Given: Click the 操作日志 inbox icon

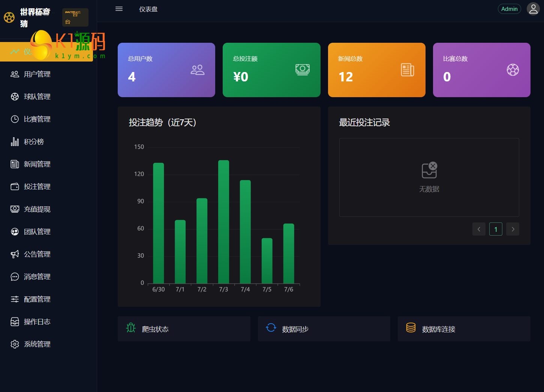Looking at the screenshot, I should (x=15, y=322).
